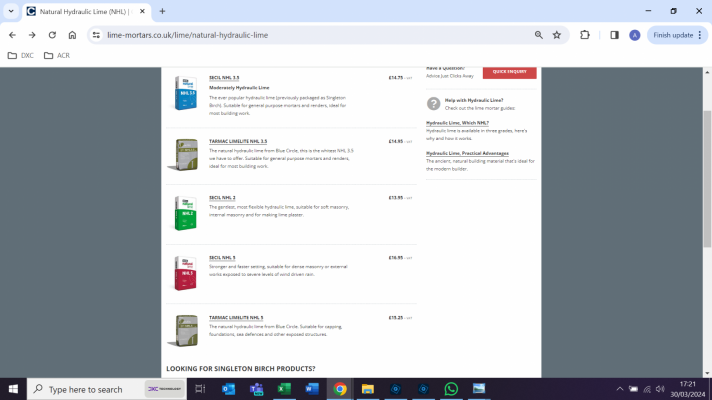Image resolution: width=712 pixels, height=400 pixels.
Task: Click the help question mark icon
Action: (434, 104)
